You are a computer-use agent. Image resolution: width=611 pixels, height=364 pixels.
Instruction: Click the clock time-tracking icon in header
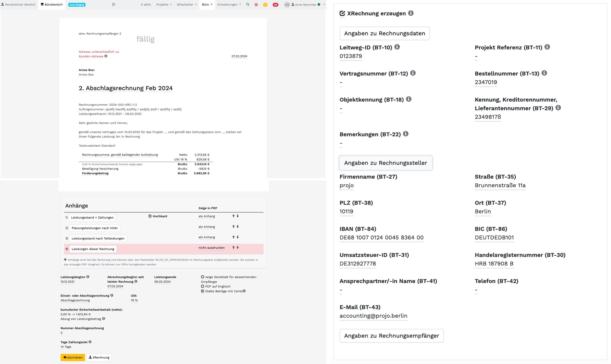(113, 4)
